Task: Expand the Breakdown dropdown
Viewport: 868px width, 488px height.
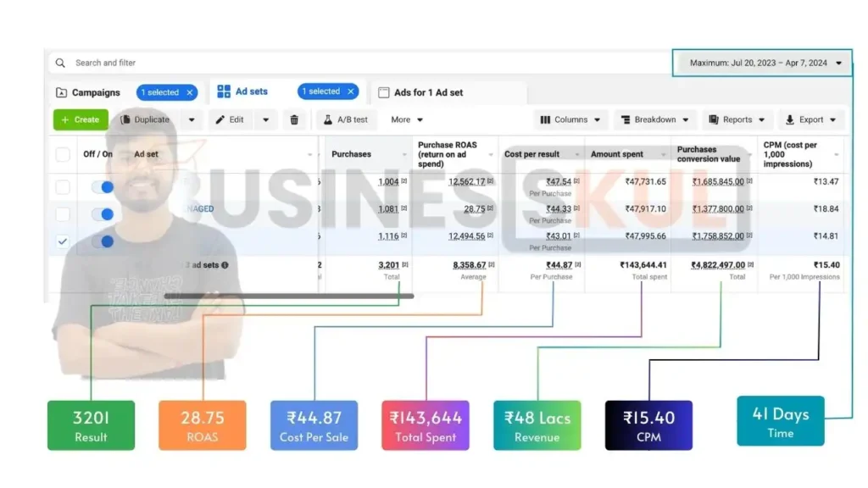Action: tap(654, 120)
